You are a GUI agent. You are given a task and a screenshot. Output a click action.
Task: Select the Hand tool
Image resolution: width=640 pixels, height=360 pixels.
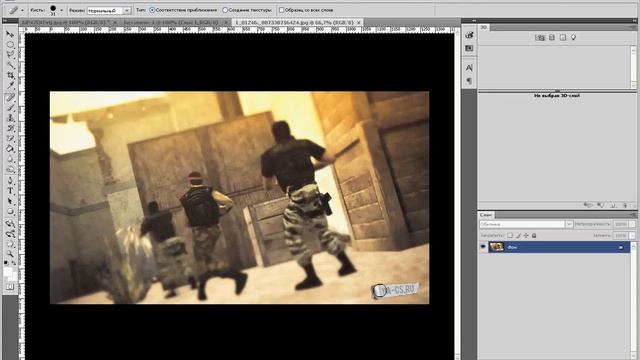tap(10, 244)
